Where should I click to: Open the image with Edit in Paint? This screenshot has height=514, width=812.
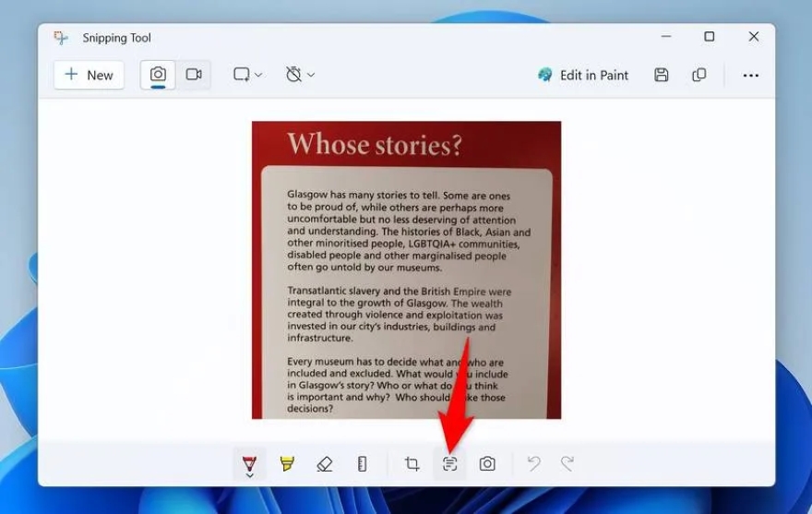pos(583,75)
